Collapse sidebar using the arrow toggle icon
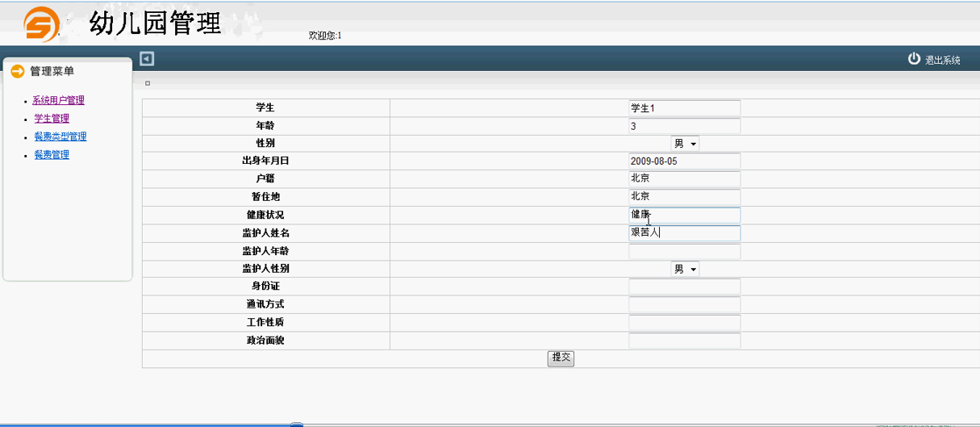 pyautogui.click(x=147, y=58)
